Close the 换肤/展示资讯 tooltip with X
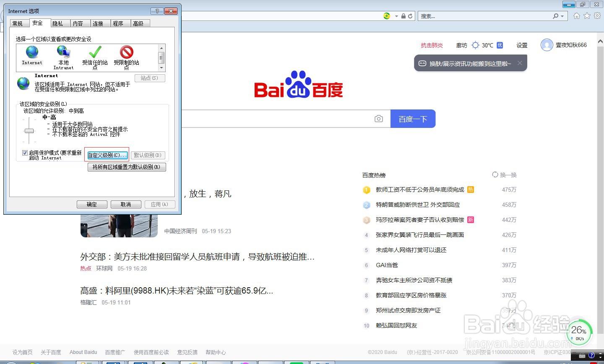604x364 pixels. click(520, 63)
